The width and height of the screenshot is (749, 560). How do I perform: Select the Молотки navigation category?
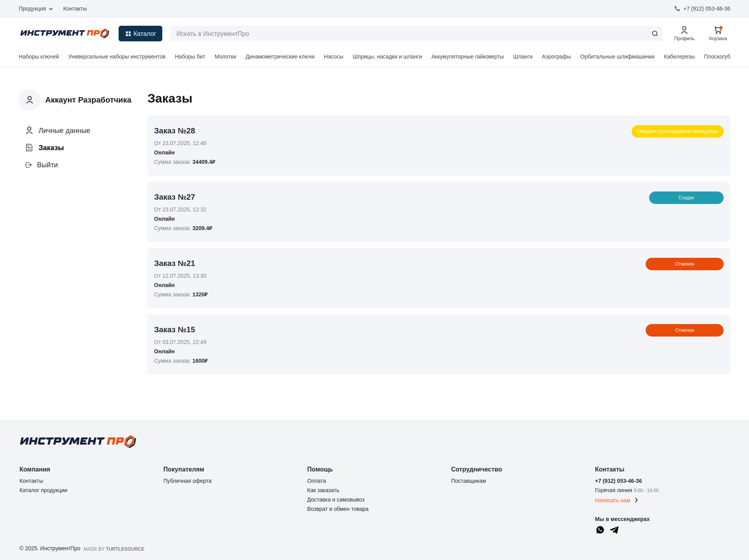click(225, 57)
